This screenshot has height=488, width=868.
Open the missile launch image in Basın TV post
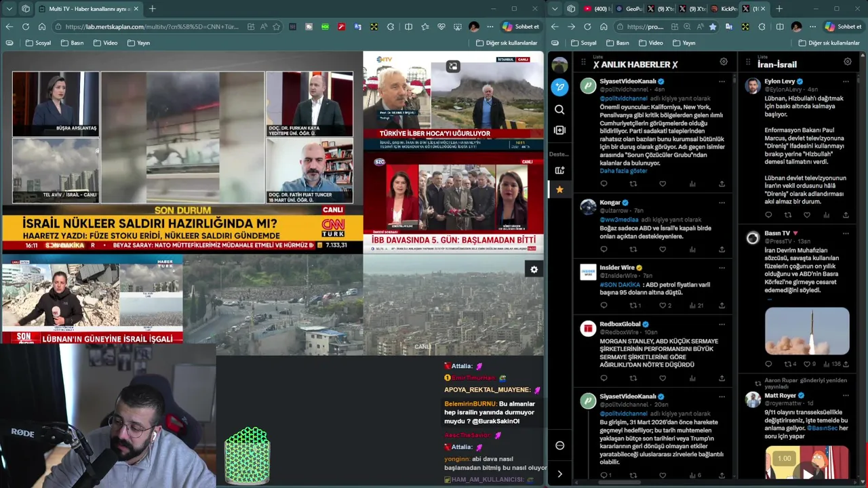(x=807, y=331)
